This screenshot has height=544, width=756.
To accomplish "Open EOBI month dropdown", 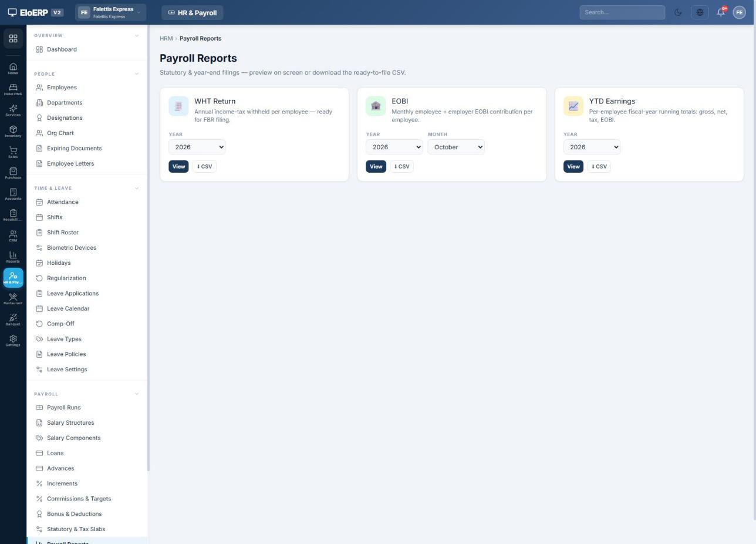I will [456, 147].
